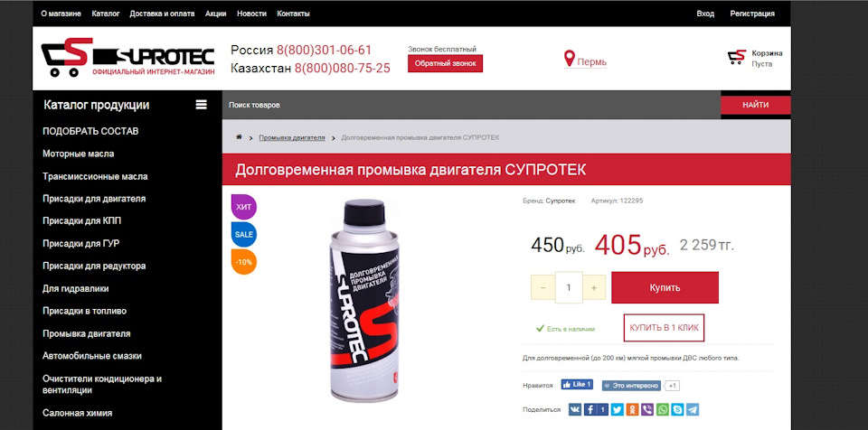Share on Twitter icon

click(x=618, y=409)
